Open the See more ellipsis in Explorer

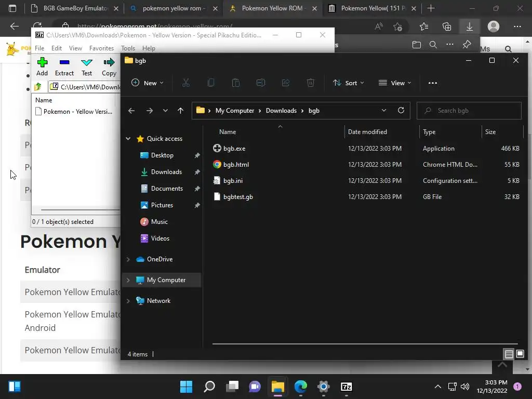433,83
